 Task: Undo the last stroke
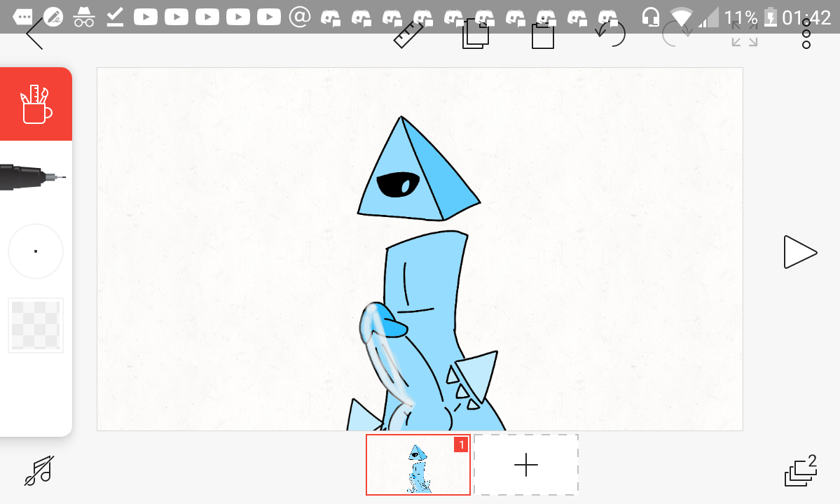pos(610,34)
